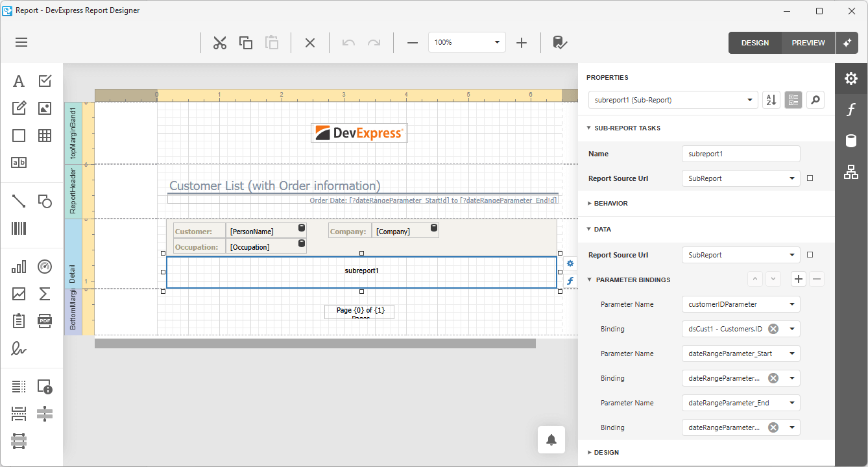The image size is (868, 467).
Task: Open the Expressions panel
Action: point(850,110)
